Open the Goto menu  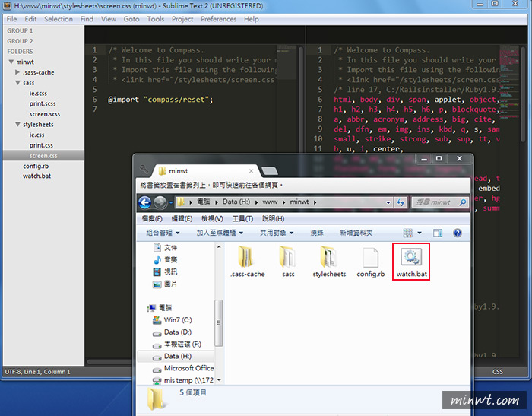tap(131, 19)
